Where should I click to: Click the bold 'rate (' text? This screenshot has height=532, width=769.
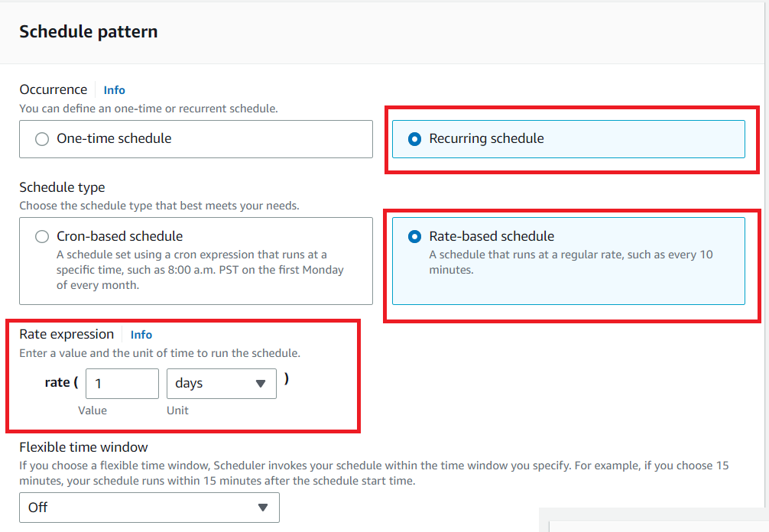point(61,382)
